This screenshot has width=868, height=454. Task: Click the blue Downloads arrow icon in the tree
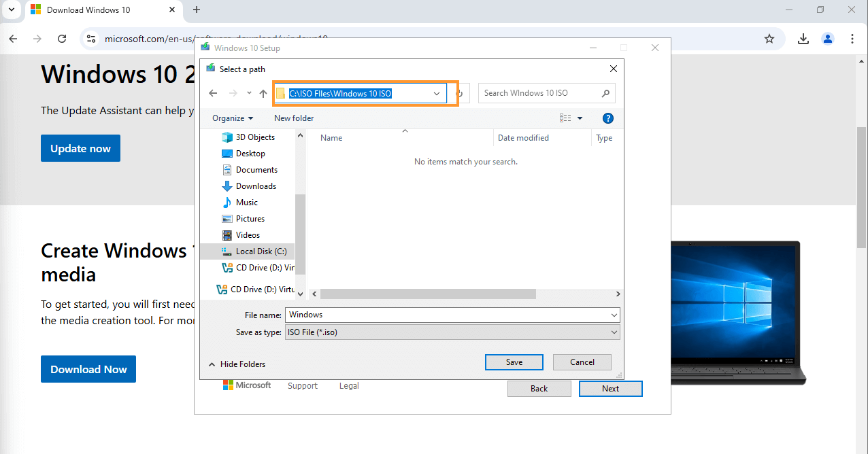pos(227,186)
